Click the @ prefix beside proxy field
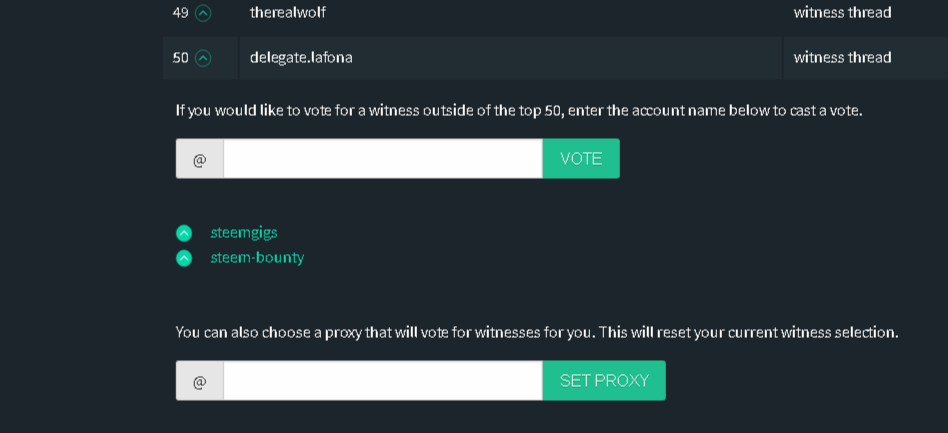 pyautogui.click(x=200, y=380)
